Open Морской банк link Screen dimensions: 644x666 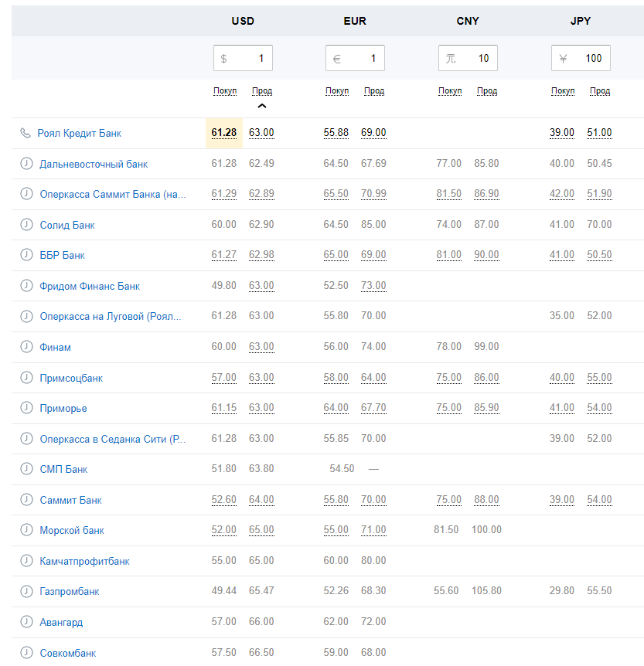(x=72, y=531)
